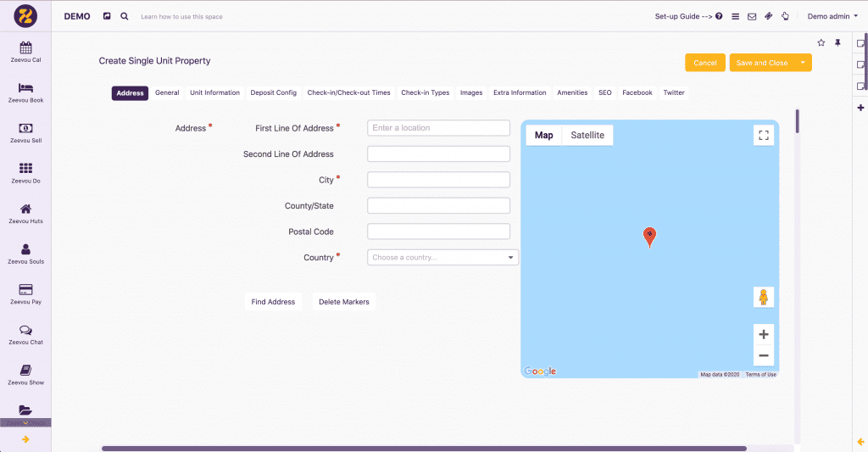Screen dimensions: 868x452
Task: Click the First Line Of Address field
Action: coord(438,128)
